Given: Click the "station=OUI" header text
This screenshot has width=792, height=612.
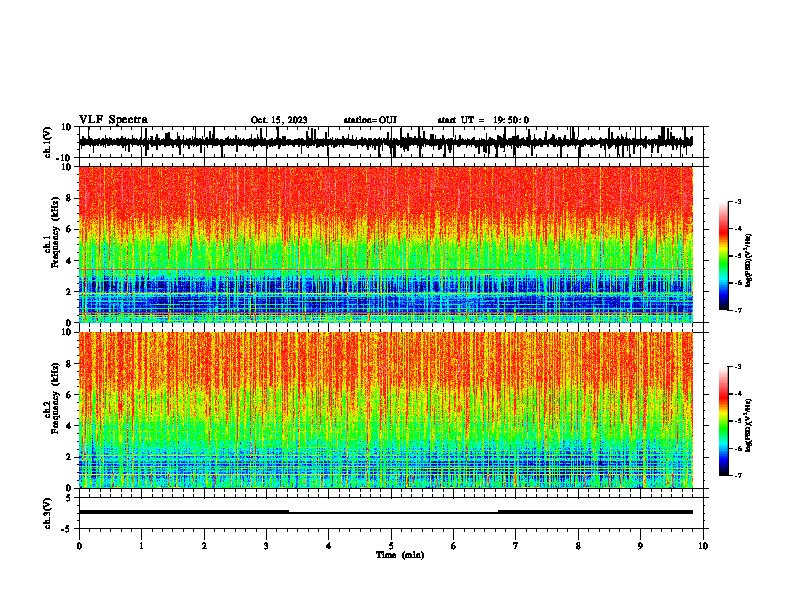Looking at the screenshot, I should point(370,120).
